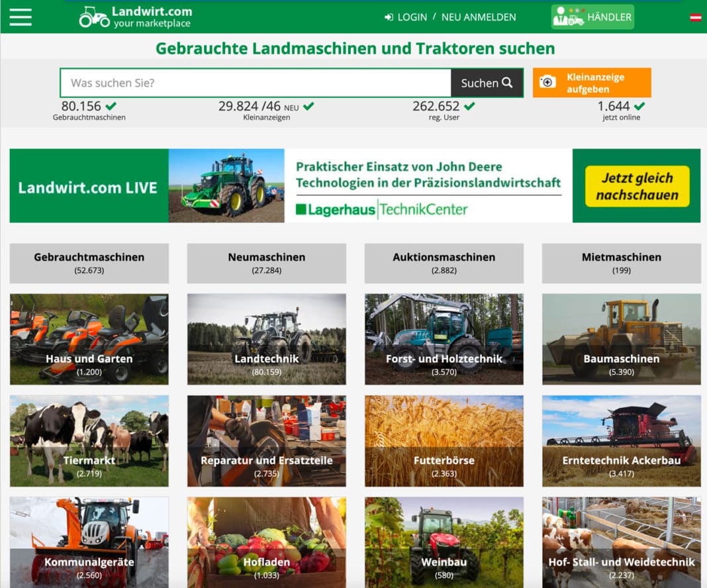Open the Hofladen category
Viewport: 707px width, 588px height.
267,542
